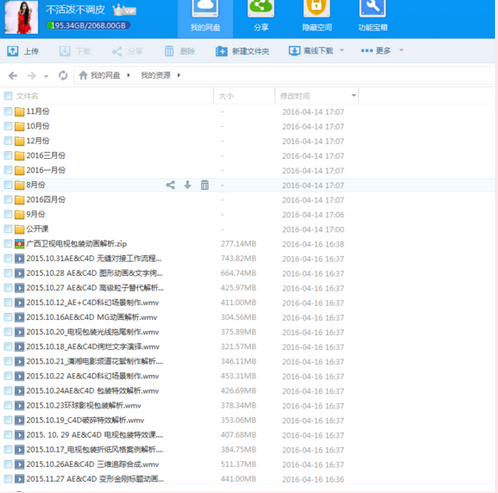Share the 8月份 folder via row icon

point(170,185)
